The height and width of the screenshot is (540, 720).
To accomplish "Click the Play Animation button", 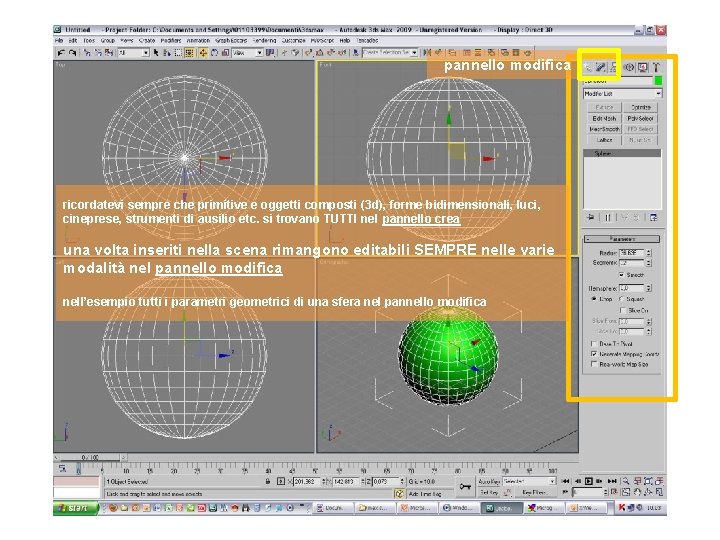I will tap(589, 481).
